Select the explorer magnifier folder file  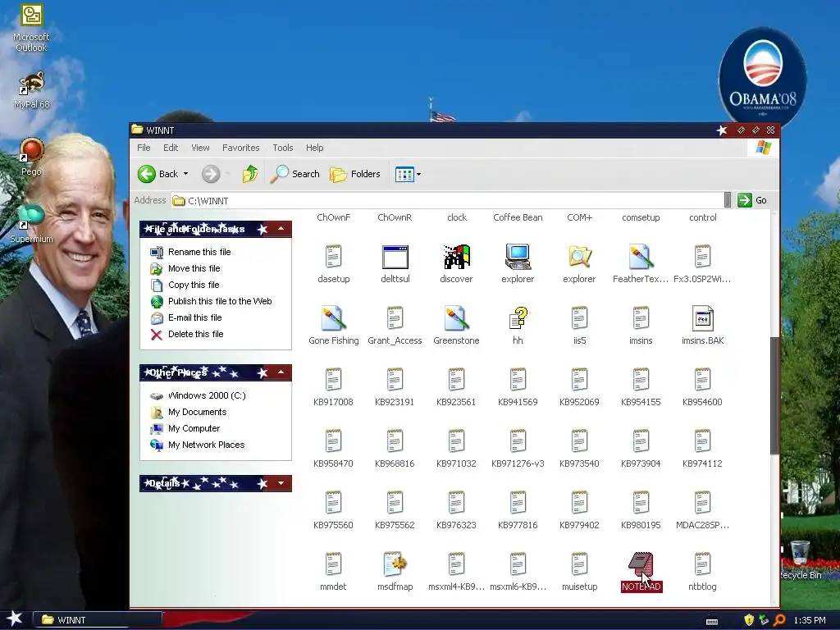(579, 264)
